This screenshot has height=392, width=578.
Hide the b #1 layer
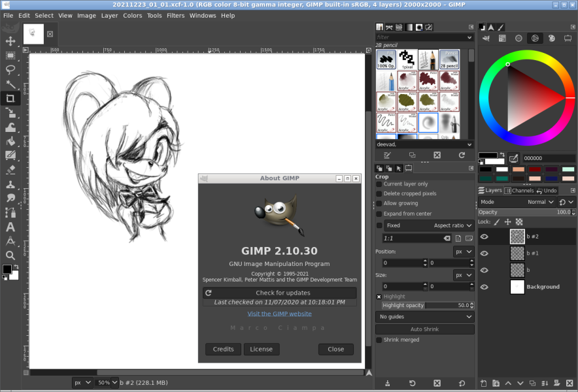(484, 253)
